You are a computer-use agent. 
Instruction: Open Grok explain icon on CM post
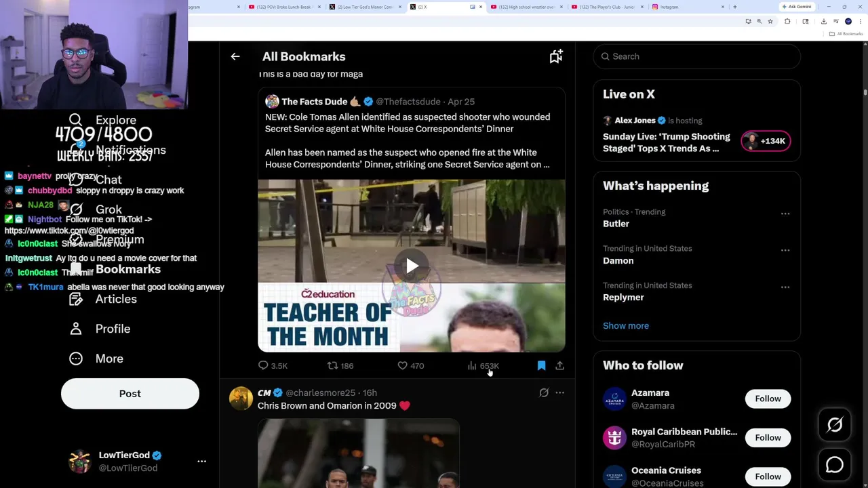pos(544,392)
